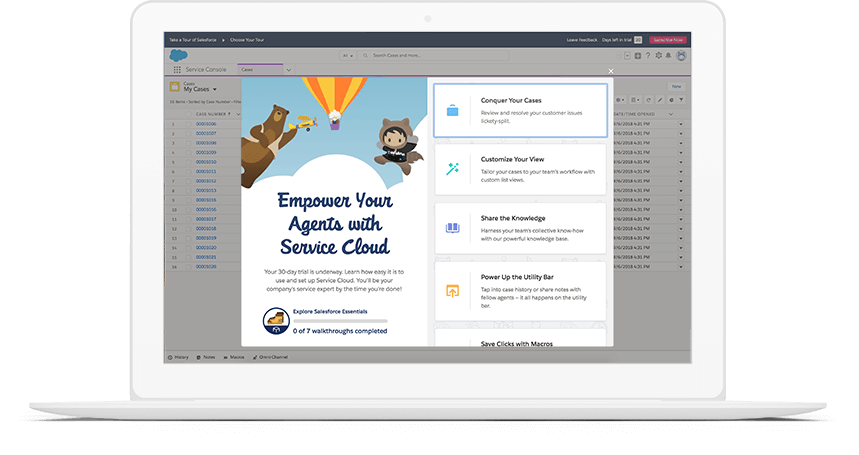Select the checkbox for case row 10
This screenshot has height=455, width=859.
point(186,210)
